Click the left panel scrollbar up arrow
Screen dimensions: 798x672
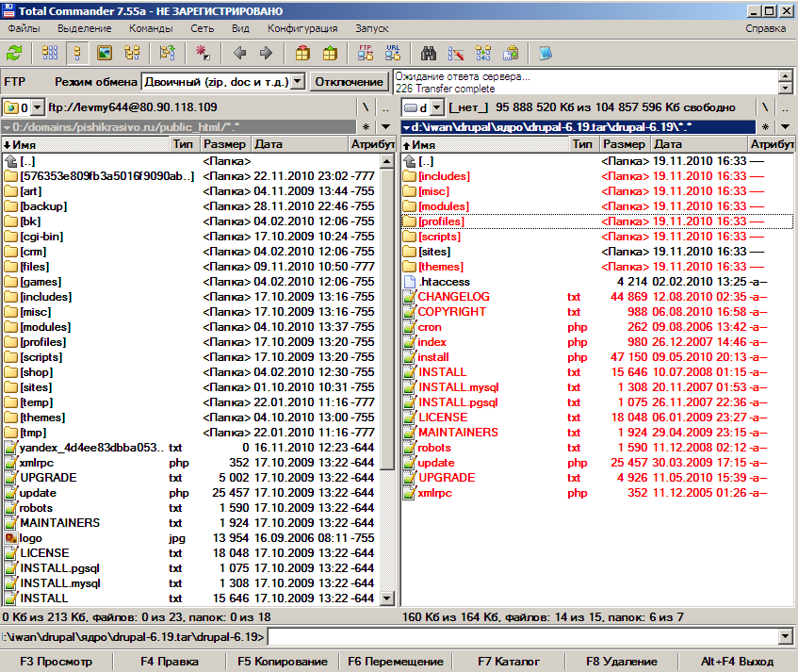[387, 161]
